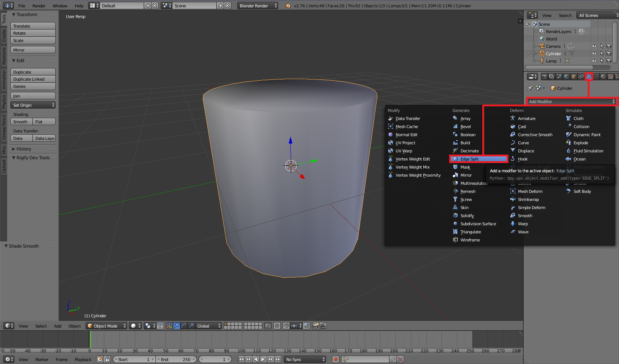619x364 pixels.
Task: Open the Blender Render engine dropdown
Action: 258,6
